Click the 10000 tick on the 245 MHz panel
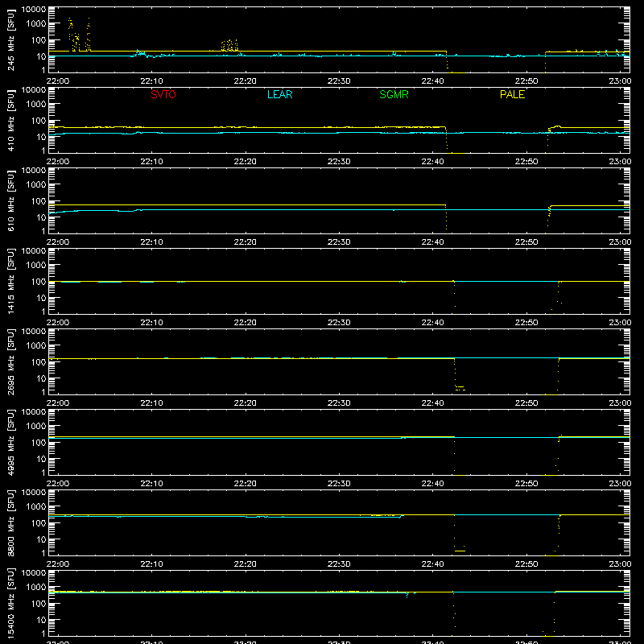Screen dimensions: 644x644 click(x=34, y=10)
